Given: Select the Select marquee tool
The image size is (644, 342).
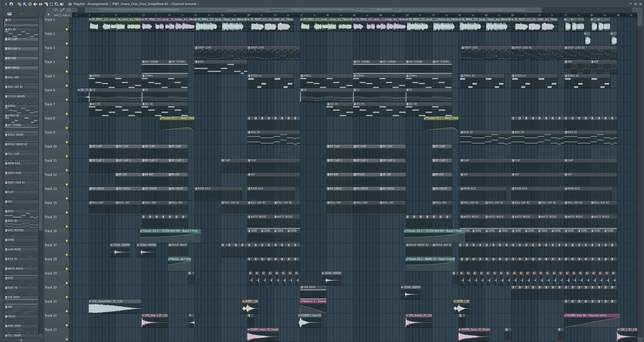Looking at the screenshot, I should pyautogui.click(x=51, y=4).
